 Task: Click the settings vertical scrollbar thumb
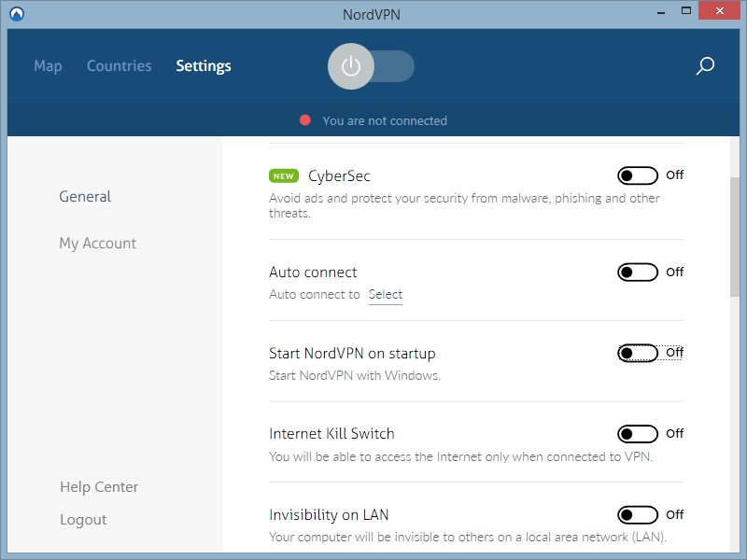click(734, 237)
